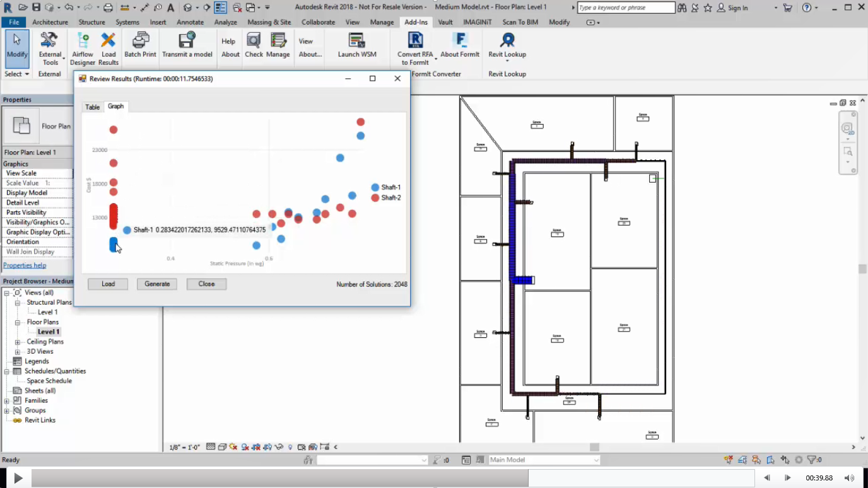Select Space Schedule in Project Browser
Image resolution: width=868 pixels, height=488 pixels.
pyautogui.click(x=49, y=381)
